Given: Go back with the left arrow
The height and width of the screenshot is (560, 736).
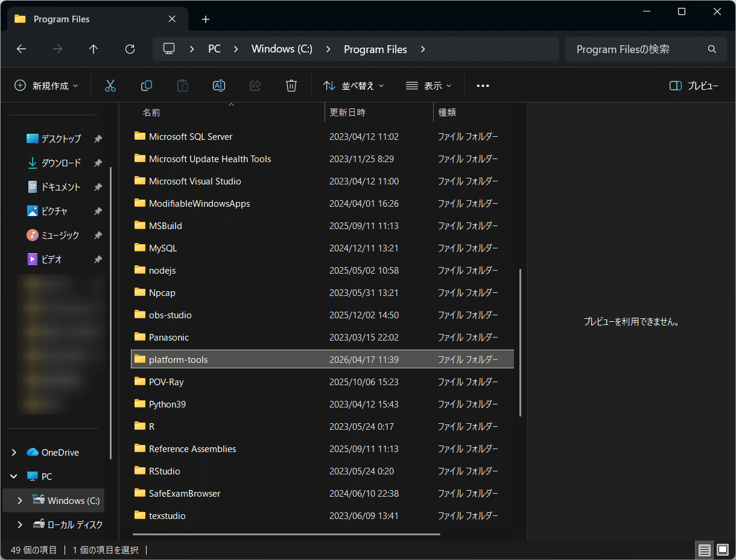Looking at the screenshot, I should [21, 49].
